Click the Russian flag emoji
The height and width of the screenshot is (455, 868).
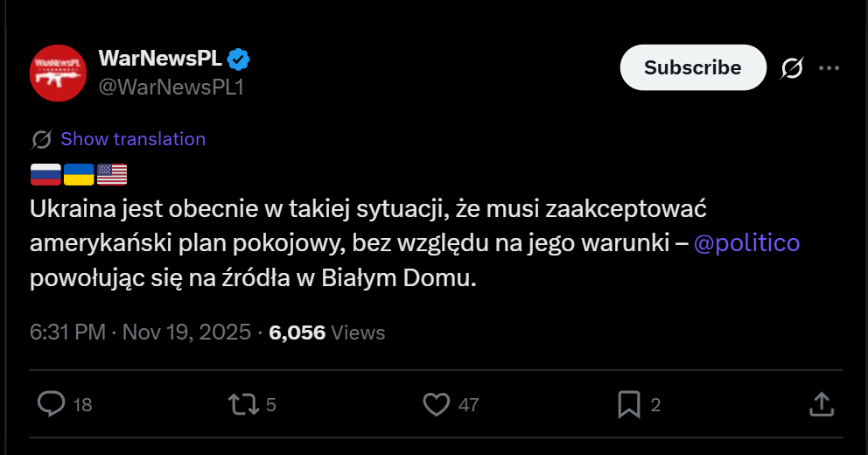45,174
